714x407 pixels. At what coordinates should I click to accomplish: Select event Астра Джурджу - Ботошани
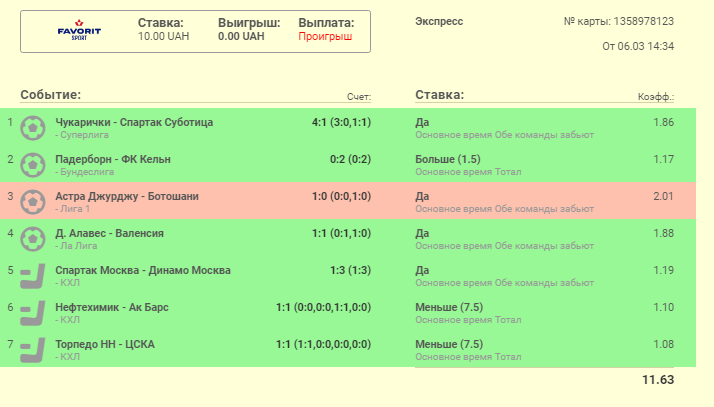pos(127,196)
